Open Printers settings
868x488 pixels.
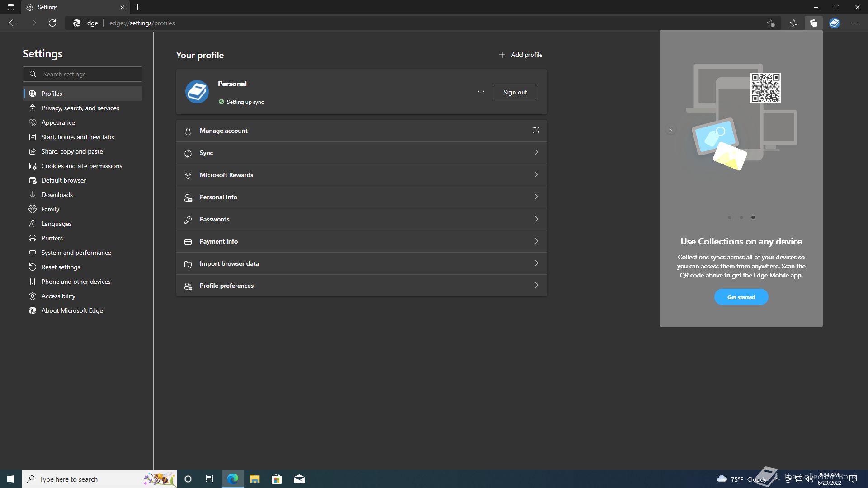tap(82, 238)
